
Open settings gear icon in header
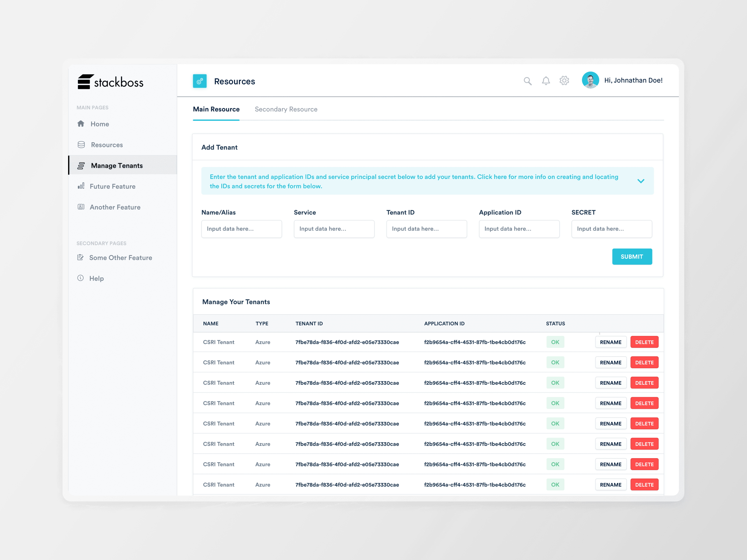(564, 81)
